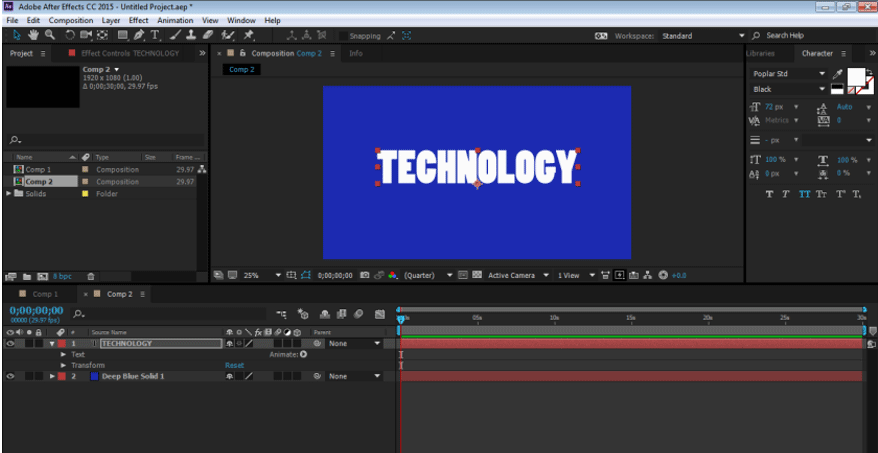This screenshot has height=453, width=878.
Task: Toggle frame blending switch in timeline
Action: pos(342,314)
